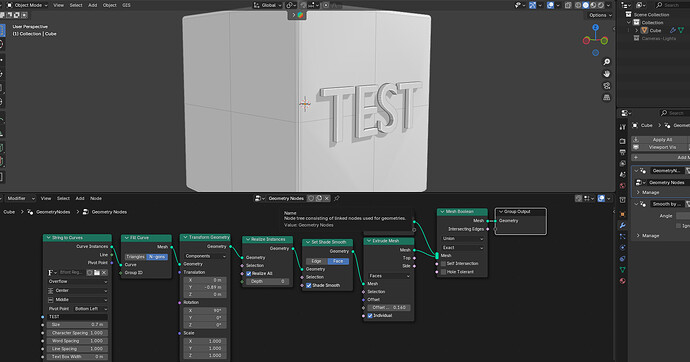Select rendered viewport shading mode
Viewport: 690px width, 362px height.
tap(601, 5)
